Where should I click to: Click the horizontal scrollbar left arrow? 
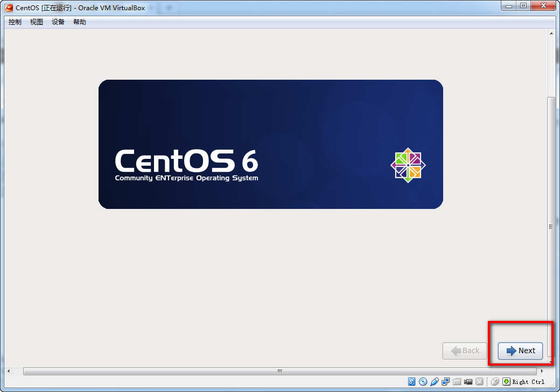[x=9, y=372]
